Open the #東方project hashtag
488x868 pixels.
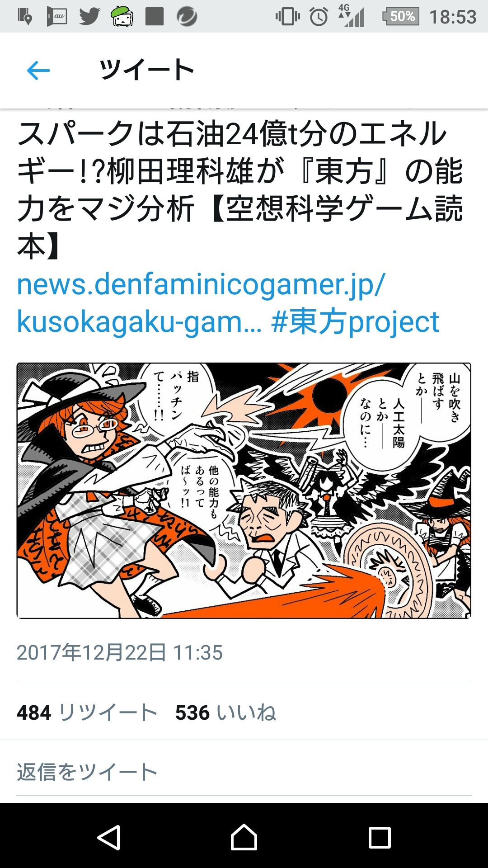(x=355, y=322)
